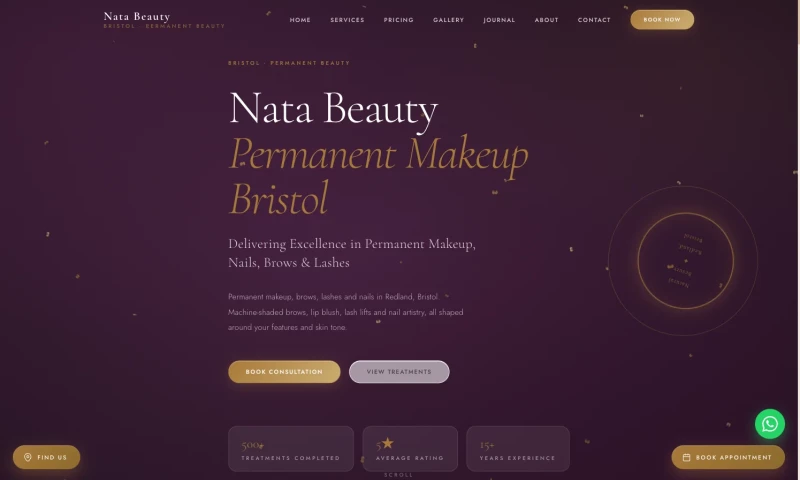Click the Nata Beauty logo in header
The image size is (800, 480).
tap(164, 20)
